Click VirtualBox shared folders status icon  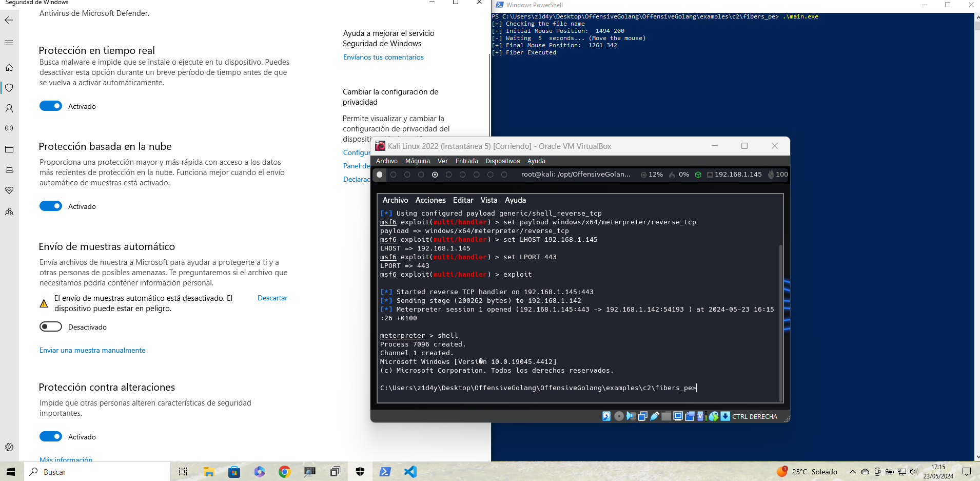point(666,416)
